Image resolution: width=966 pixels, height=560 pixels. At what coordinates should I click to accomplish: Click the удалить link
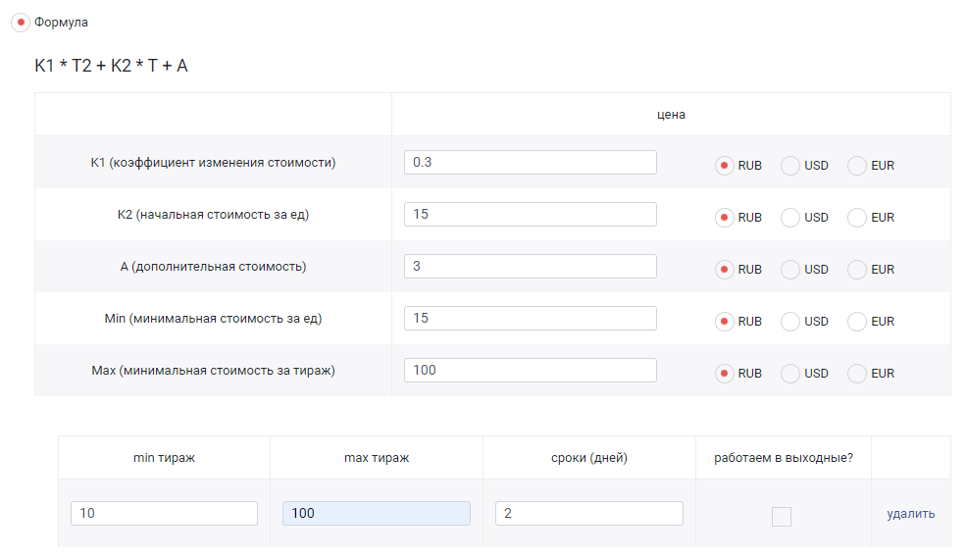tap(910, 514)
